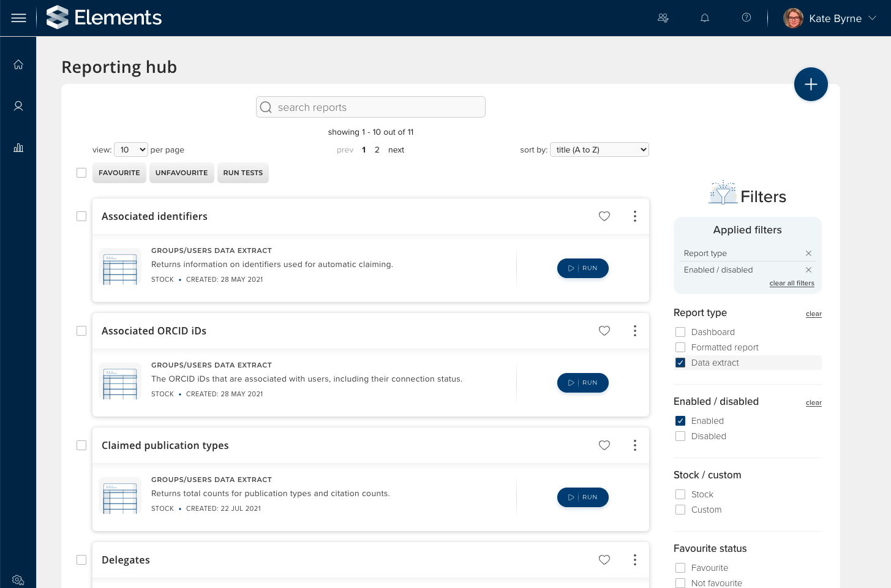Favourite the Associated identifiers report heart
The image size is (891, 588).
(604, 216)
